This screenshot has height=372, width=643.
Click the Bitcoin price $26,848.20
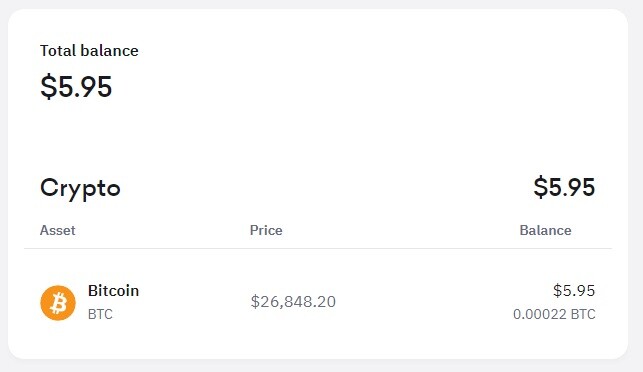click(293, 302)
